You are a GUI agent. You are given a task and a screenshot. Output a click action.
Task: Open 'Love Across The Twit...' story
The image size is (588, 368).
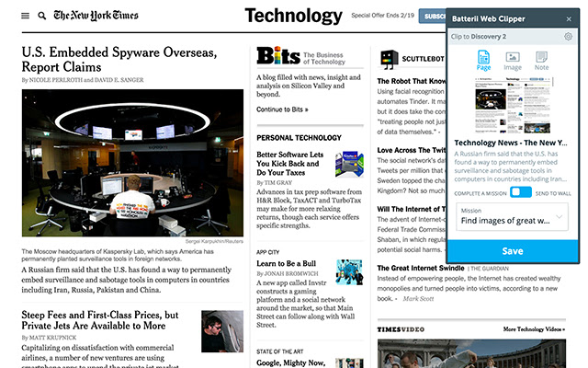(412, 150)
